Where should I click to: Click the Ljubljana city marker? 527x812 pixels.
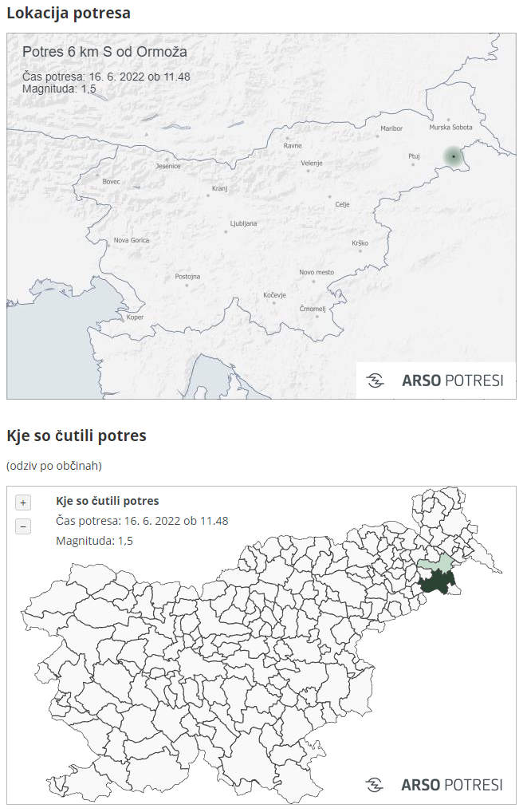[226, 231]
